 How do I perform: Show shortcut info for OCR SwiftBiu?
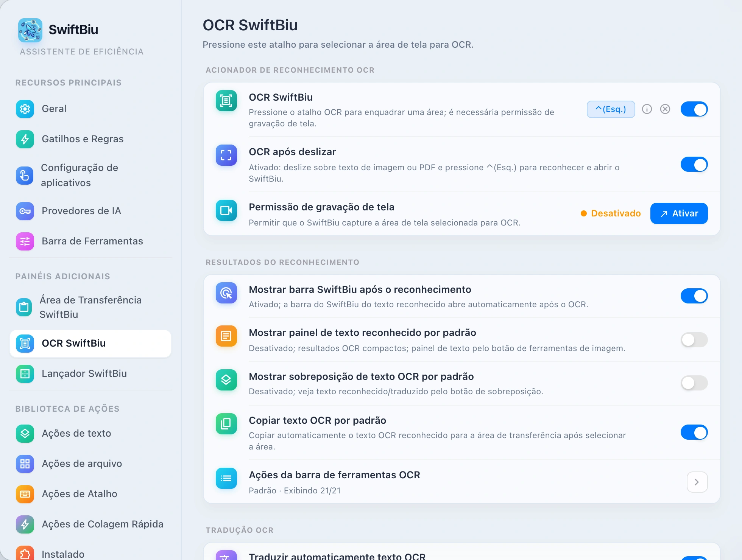(x=647, y=109)
